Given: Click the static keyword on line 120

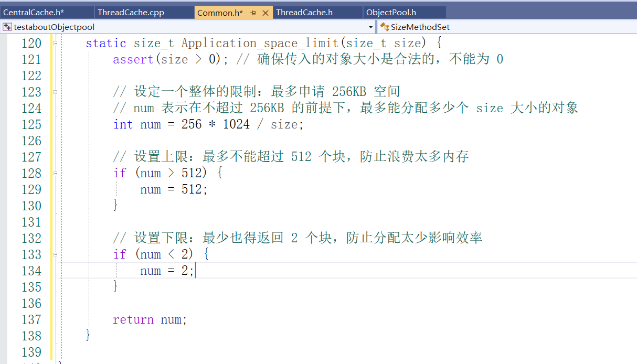Looking at the screenshot, I should coord(106,43).
